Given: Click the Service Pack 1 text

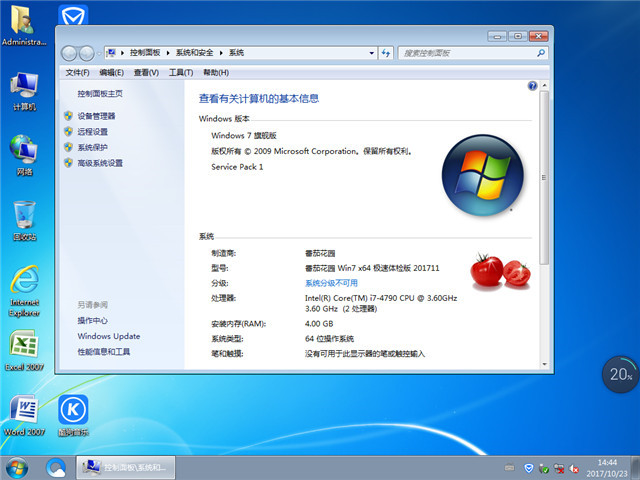Looking at the screenshot, I should pyautogui.click(x=237, y=167).
